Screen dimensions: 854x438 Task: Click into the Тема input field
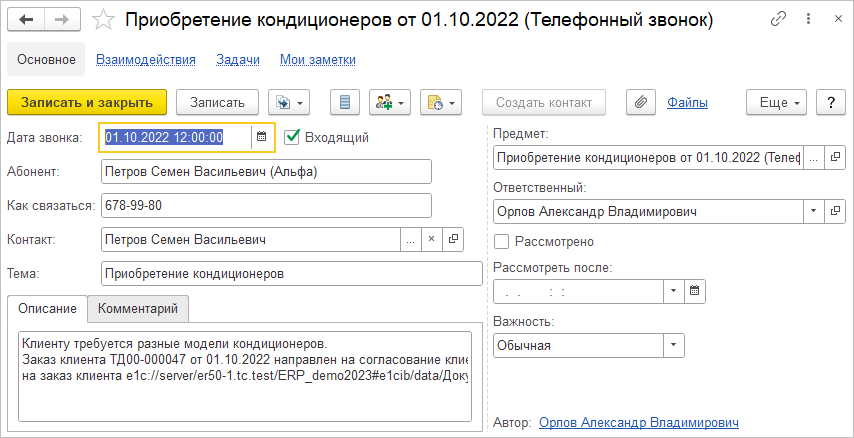292,273
